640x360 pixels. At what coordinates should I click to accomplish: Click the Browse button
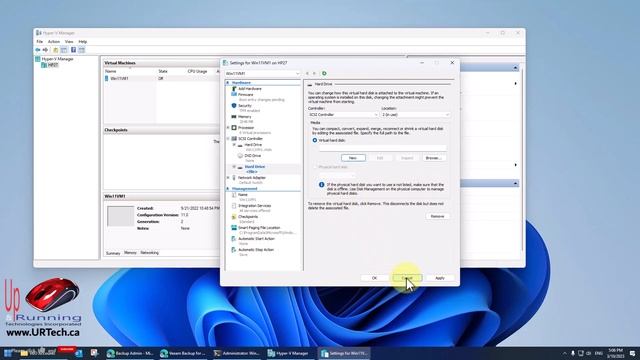tap(433, 158)
